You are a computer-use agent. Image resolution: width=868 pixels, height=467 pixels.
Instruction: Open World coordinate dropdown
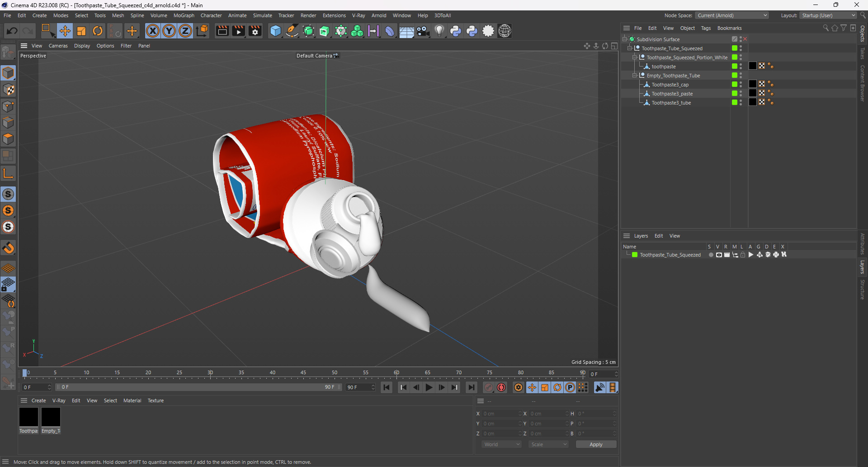coord(502,444)
